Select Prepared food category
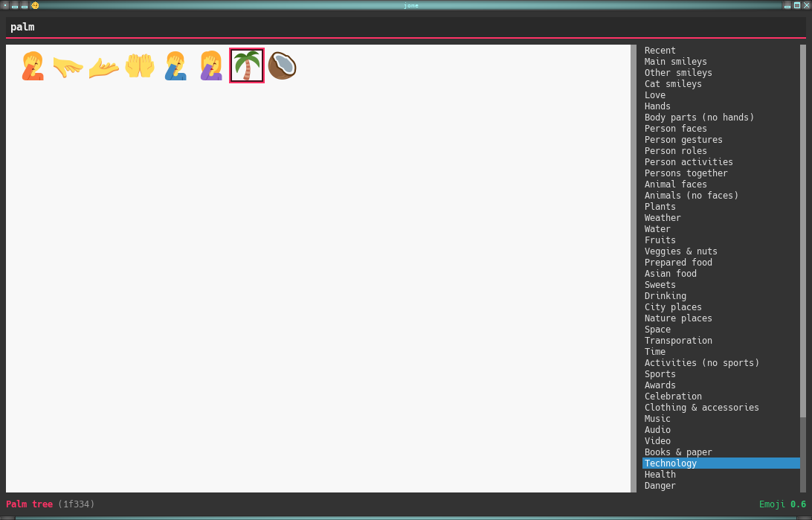This screenshot has height=520, width=812. (x=721, y=262)
